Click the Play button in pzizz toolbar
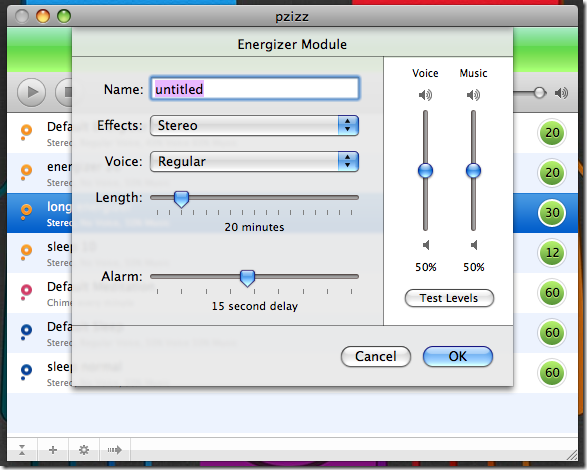587x470 pixels. pyautogui.click(x=31, y=92)
